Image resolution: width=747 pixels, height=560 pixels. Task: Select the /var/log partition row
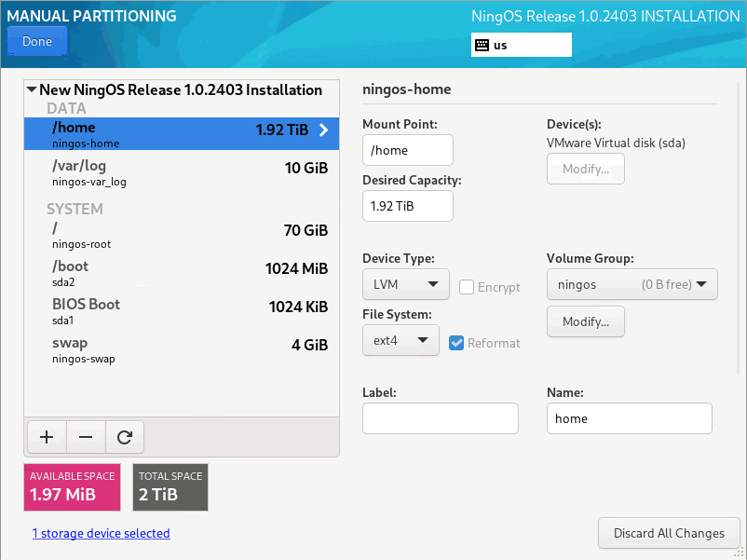pos(182,172)
